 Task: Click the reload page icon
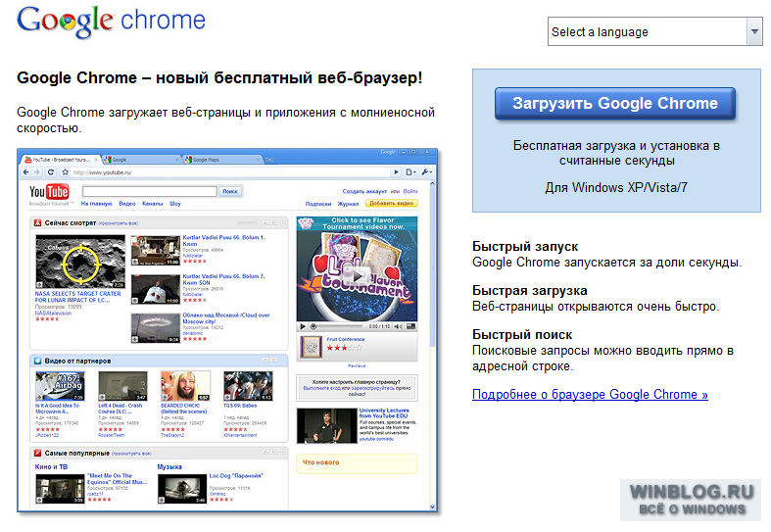(x=51, y=172)
